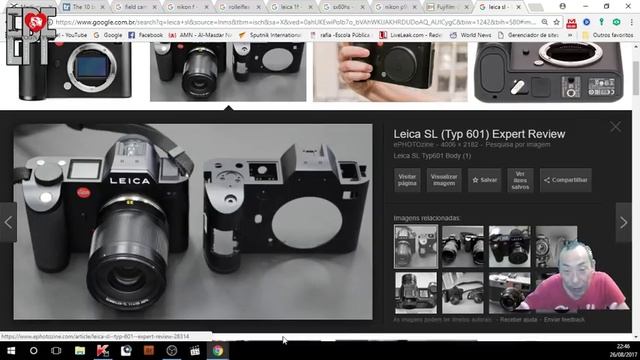Switch to the 'field ca' browser tab
The image size is (640, 360).
[x=136, y=7]
